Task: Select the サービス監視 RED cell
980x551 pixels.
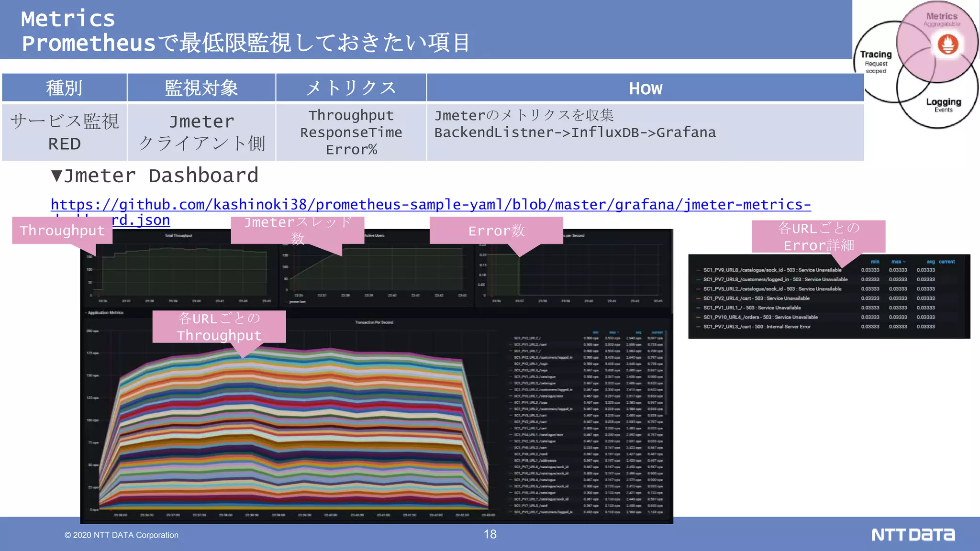Action: 64,132
